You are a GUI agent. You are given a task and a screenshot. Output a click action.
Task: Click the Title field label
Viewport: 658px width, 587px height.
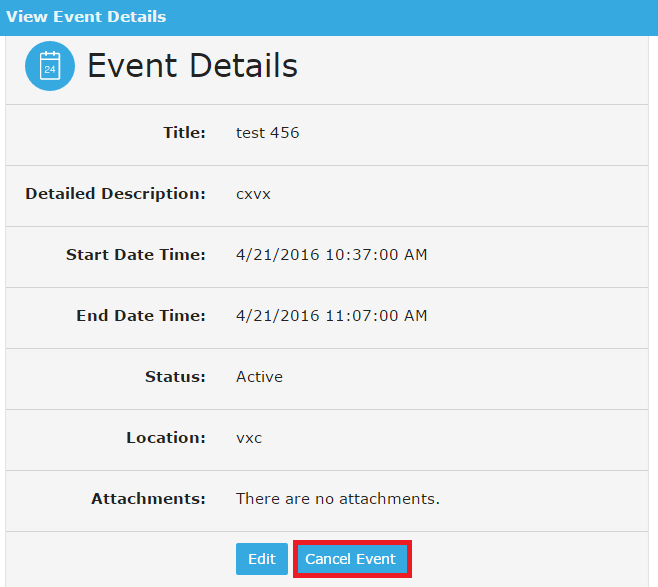pyautogui.click(x=184, y=133)
